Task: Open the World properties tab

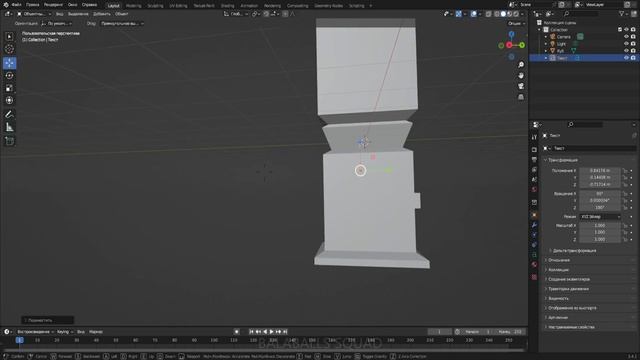Action: pyautogui.click(x=534, y=189)
